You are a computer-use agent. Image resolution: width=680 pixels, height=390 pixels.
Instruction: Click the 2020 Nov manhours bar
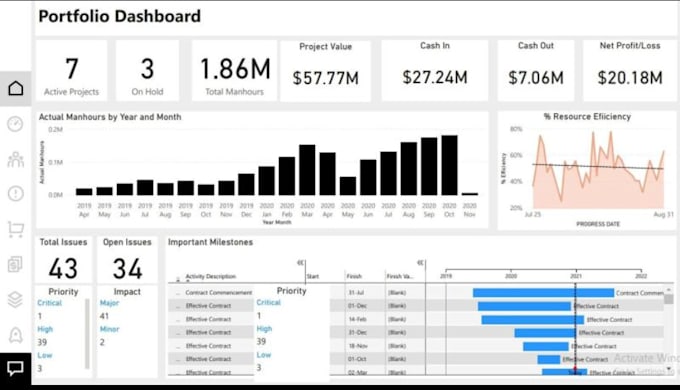pos(470,194)
